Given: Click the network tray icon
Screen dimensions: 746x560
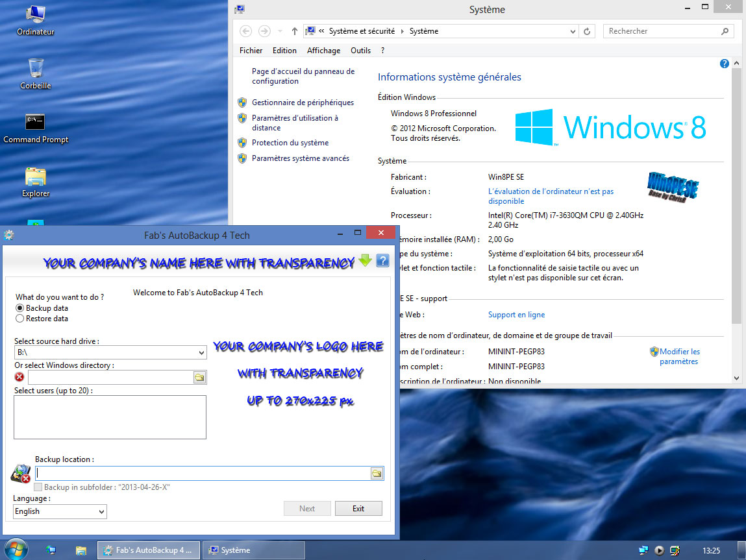Looking at the screenshot, I should point(643,550).
